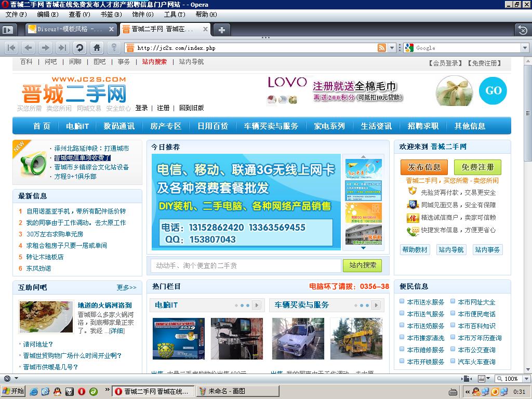Viewport: 532px width, 399px height.
Task: Click the 汽车火车查询 link
Action: click(476, 362)
